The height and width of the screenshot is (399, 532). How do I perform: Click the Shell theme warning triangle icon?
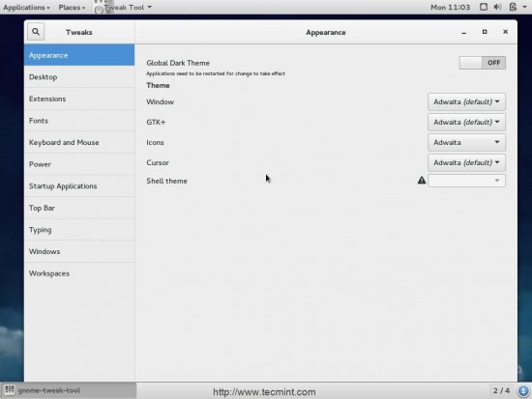pyautogui.click(x=422, y=181)
